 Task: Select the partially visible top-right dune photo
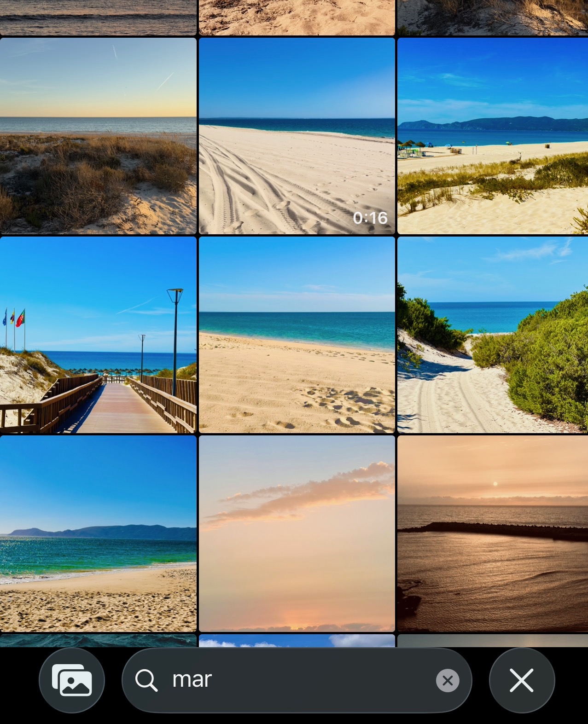[492, 17]
